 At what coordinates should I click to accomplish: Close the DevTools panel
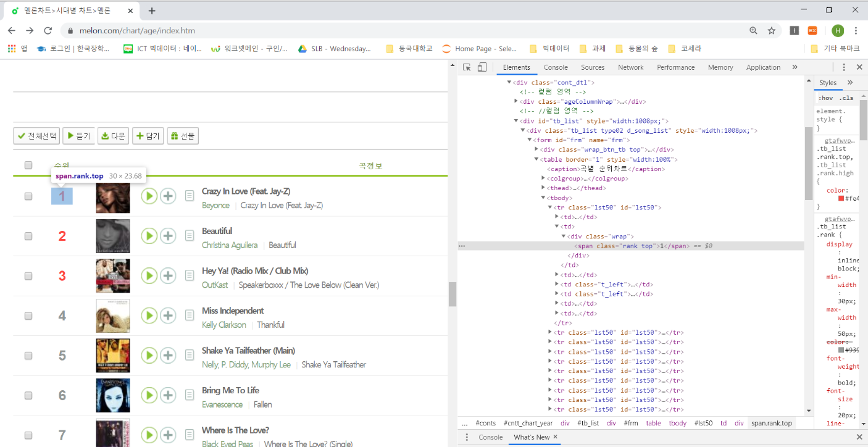[x=859, y=67]
